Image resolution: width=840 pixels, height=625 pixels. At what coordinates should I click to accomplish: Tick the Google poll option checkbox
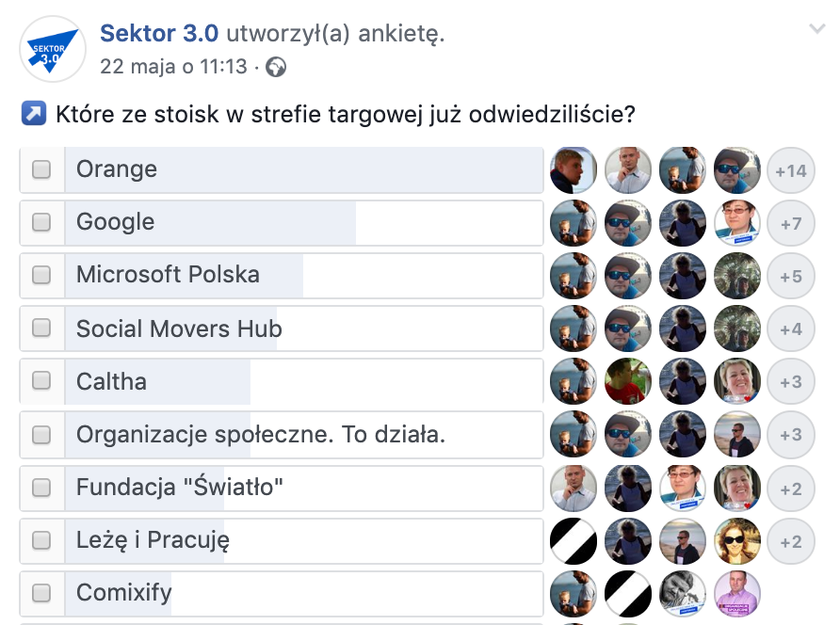41,222
